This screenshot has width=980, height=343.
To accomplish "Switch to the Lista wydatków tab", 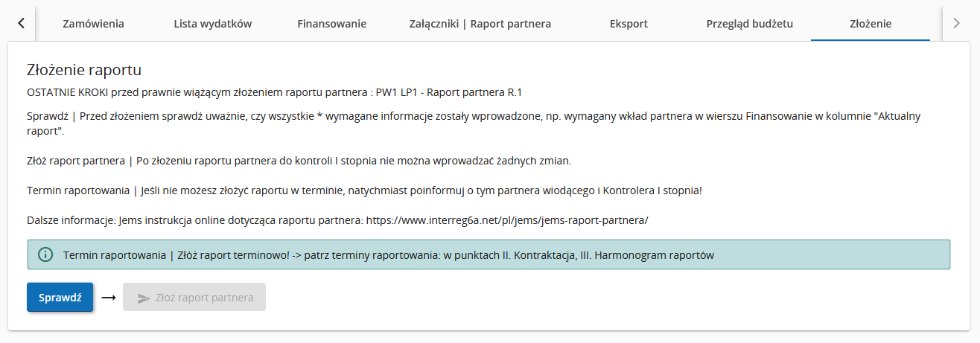I will (212, 23).
